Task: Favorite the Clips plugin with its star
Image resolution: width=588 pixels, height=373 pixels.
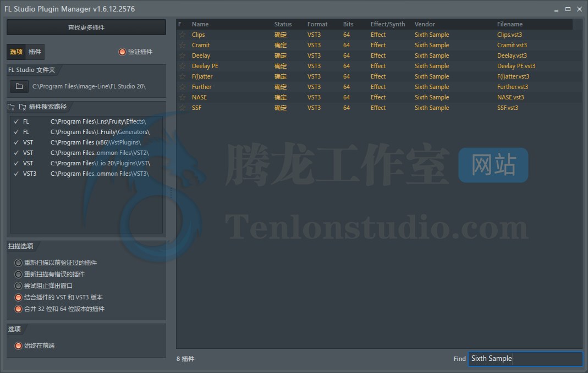Action: 182,35
